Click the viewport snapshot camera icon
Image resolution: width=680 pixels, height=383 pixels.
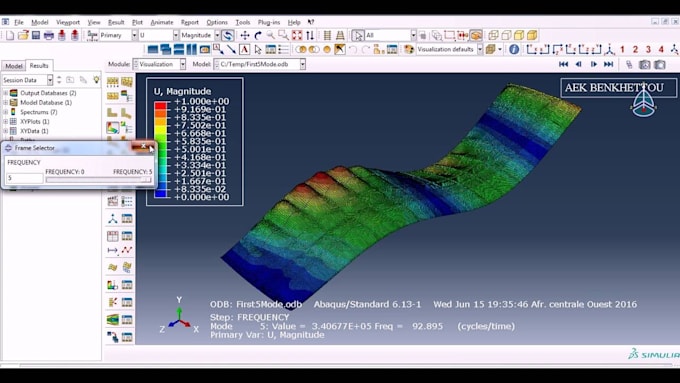click(644, 64)
